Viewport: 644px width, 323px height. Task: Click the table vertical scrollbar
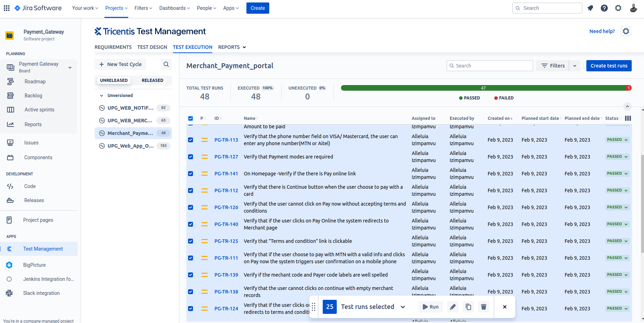tap(643, 204)
